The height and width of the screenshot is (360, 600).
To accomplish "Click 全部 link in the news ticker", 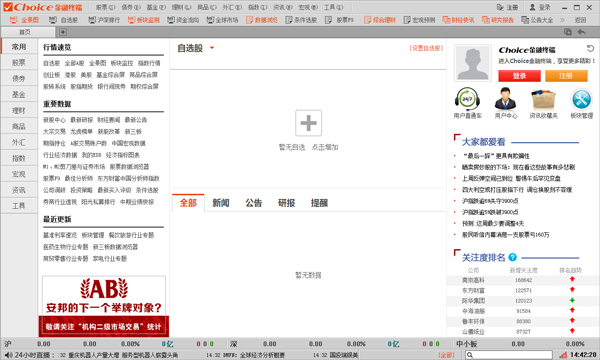I will click(446, 355).
